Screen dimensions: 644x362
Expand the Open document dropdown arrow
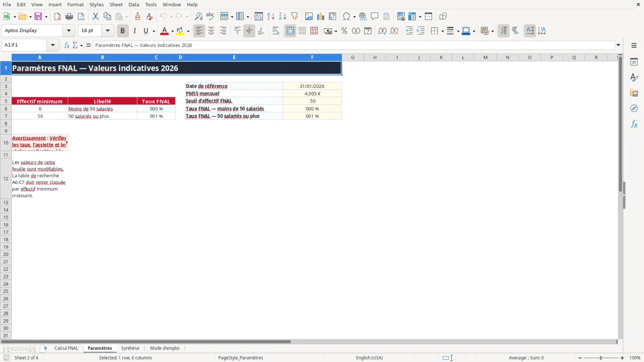click(x=30, y=17)
